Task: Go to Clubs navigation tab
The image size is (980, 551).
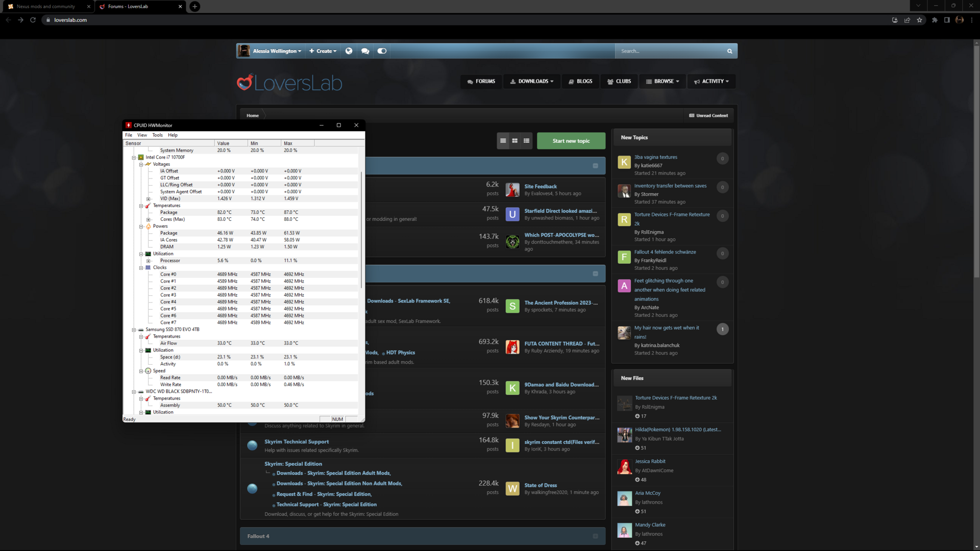Action: 619,82
